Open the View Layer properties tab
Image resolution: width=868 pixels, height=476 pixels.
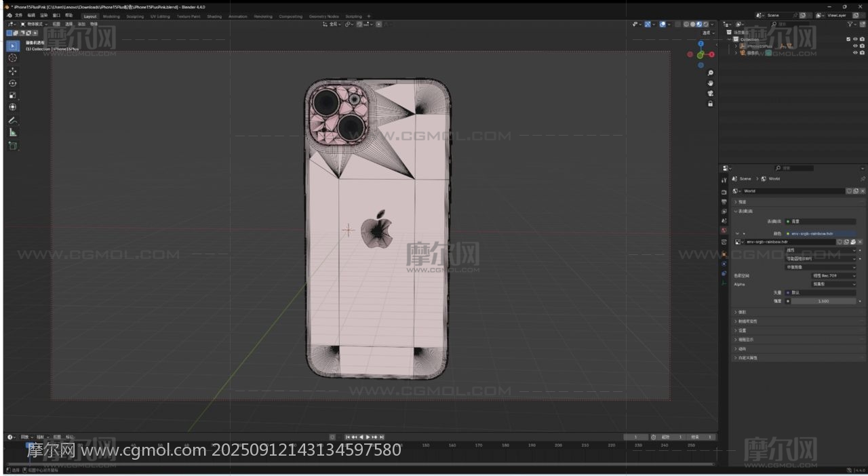click(x=724, y=211)
